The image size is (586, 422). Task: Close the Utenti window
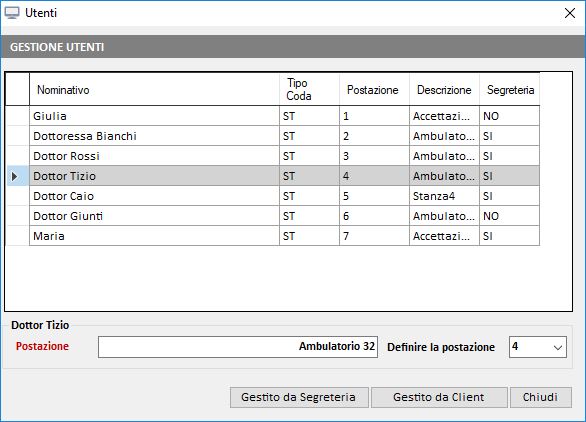point(570,13)
